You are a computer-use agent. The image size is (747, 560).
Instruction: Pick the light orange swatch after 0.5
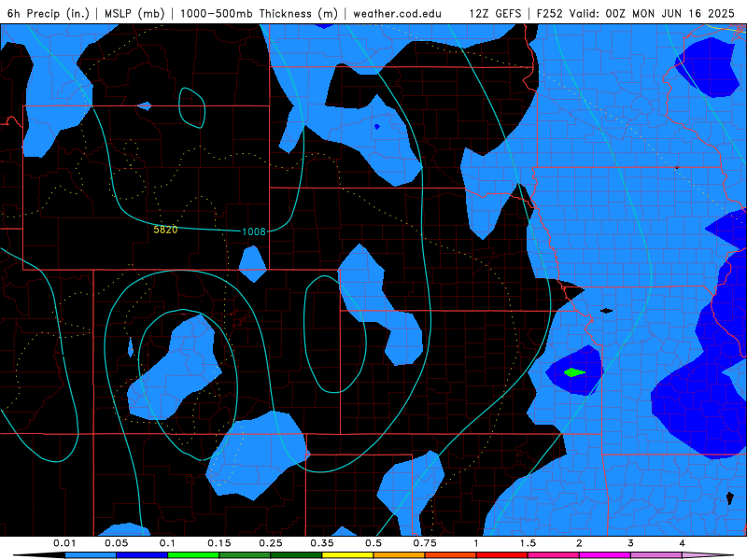coord(399,555)
